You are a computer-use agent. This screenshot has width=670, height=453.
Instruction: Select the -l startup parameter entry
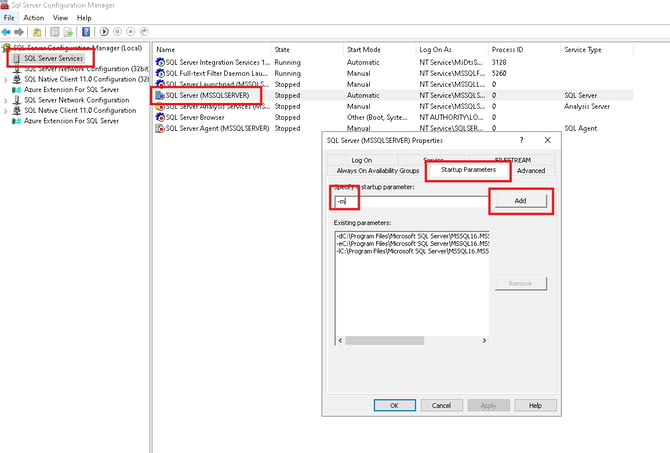[x=413, y=251]
